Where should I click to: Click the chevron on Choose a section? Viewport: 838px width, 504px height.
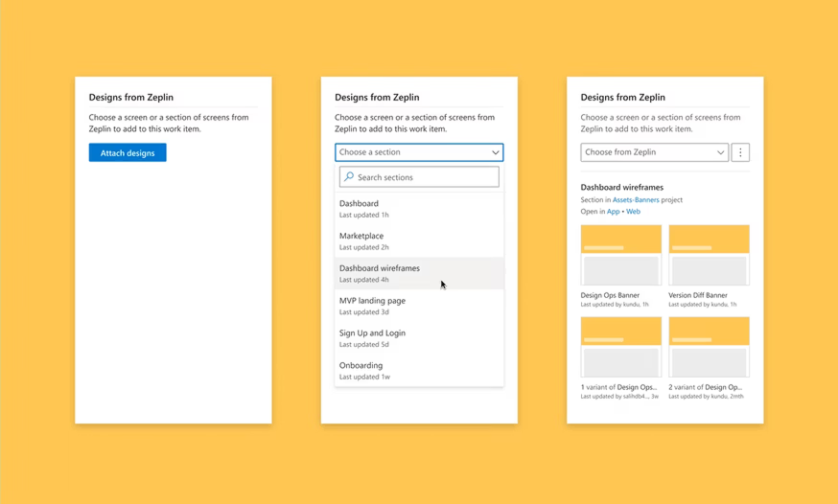tap(495, 152)
